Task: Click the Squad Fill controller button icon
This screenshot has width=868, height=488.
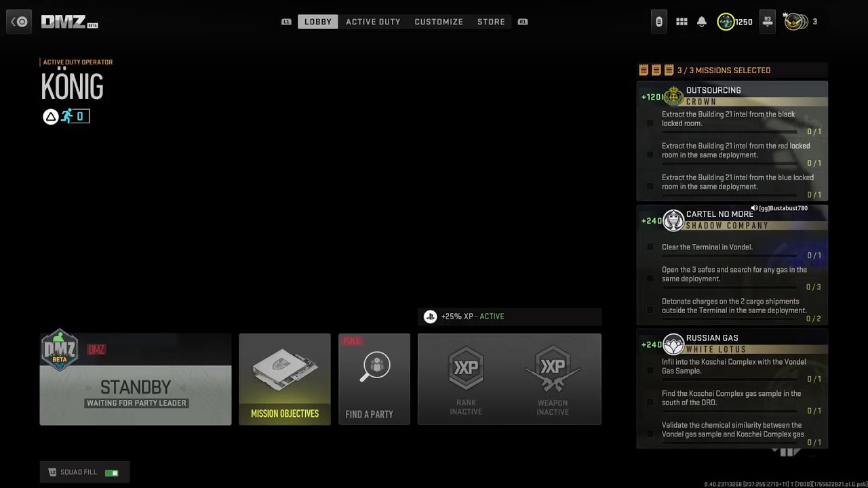Action: coord(52,472)
